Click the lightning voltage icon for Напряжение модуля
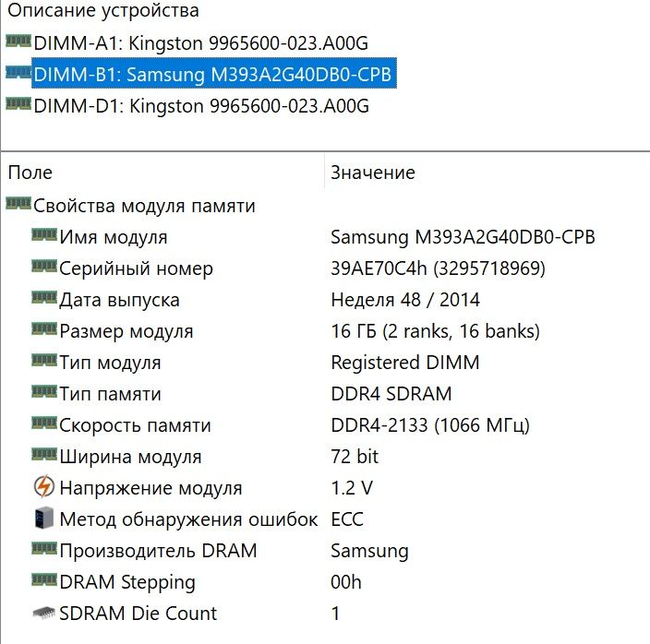 tap(44, 486)
